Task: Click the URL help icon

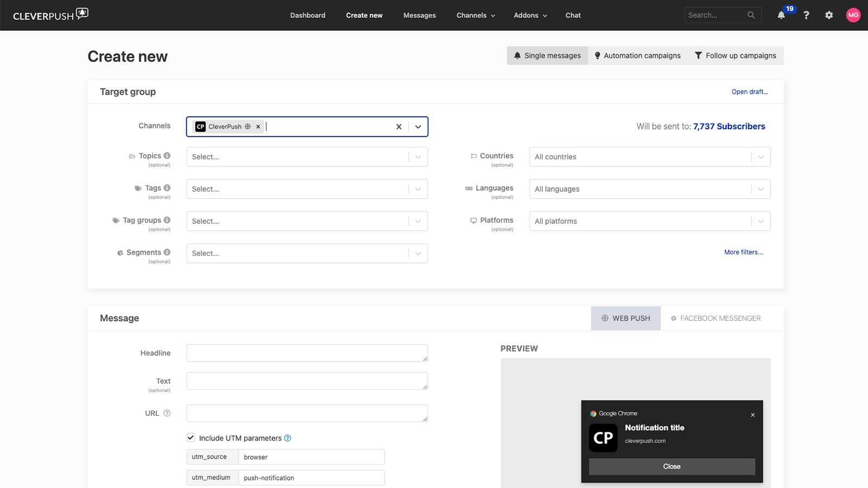Action: click(166, 413)
